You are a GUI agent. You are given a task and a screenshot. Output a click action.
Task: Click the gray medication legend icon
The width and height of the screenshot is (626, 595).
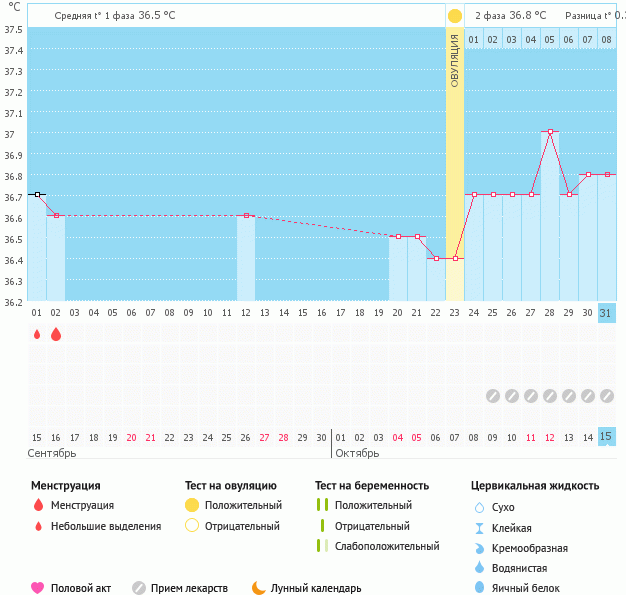click(139, 588)
